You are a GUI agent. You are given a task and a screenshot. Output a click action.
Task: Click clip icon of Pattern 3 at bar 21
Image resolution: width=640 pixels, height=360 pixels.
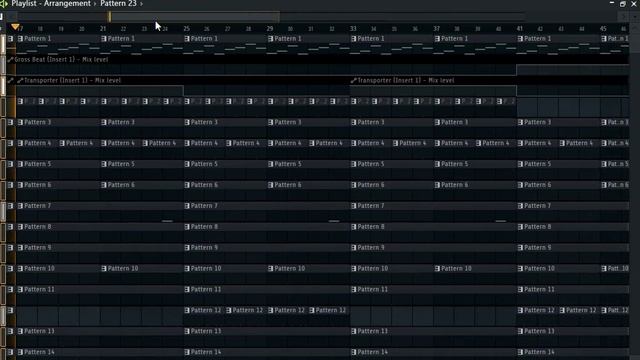pos(104,122)
